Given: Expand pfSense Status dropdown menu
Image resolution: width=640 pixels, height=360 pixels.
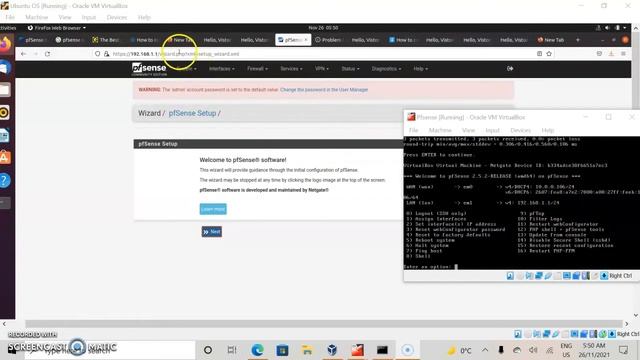Looking at the screenshot, I should 350,69.
